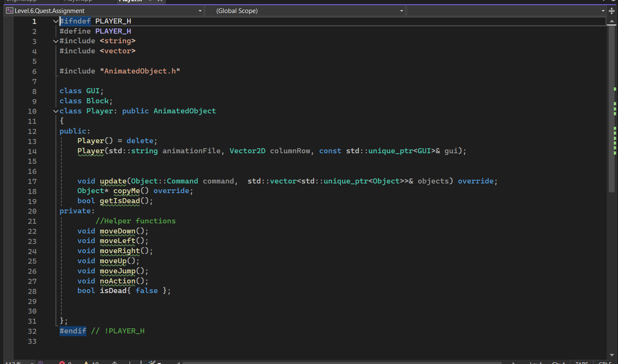The width and height of the screenshot is (618, 364).
Task: Click the project icon beside Level.6.Quest.Assignment
Action: pyautogui.click(x=9, y=11)
